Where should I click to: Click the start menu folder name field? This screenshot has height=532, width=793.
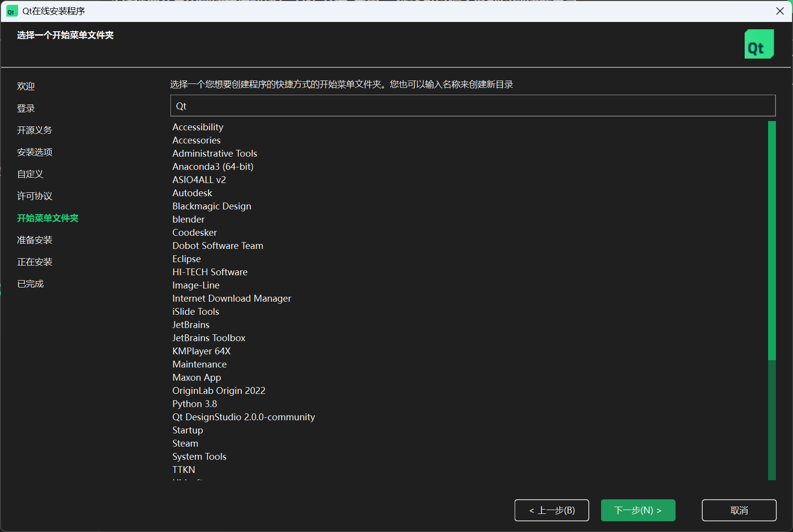pos(473,106)
